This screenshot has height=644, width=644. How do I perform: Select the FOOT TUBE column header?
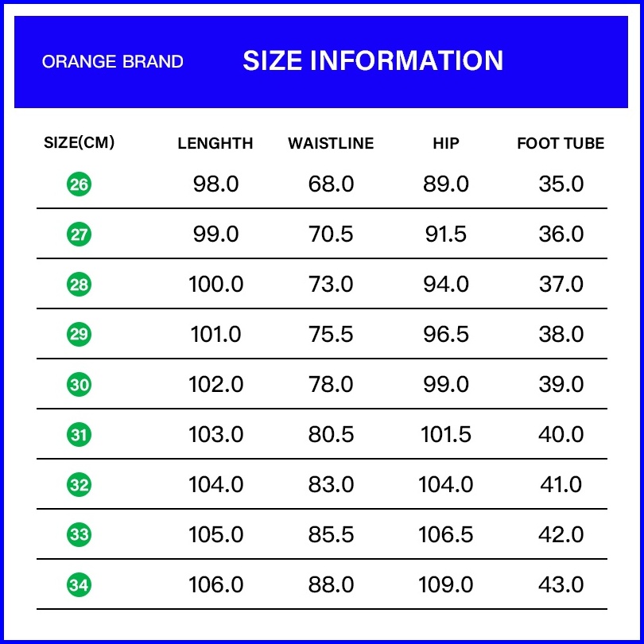(561, 144)
